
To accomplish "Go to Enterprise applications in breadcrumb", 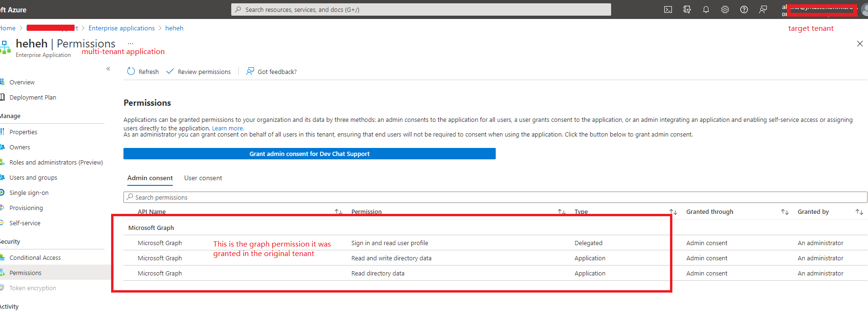I will coord(122,28).
